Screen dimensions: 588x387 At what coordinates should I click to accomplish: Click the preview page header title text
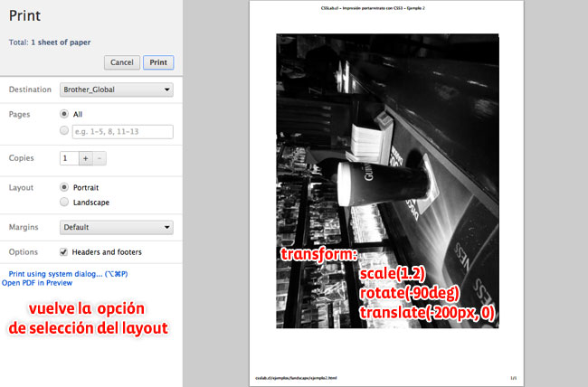[x=373, y=8]
